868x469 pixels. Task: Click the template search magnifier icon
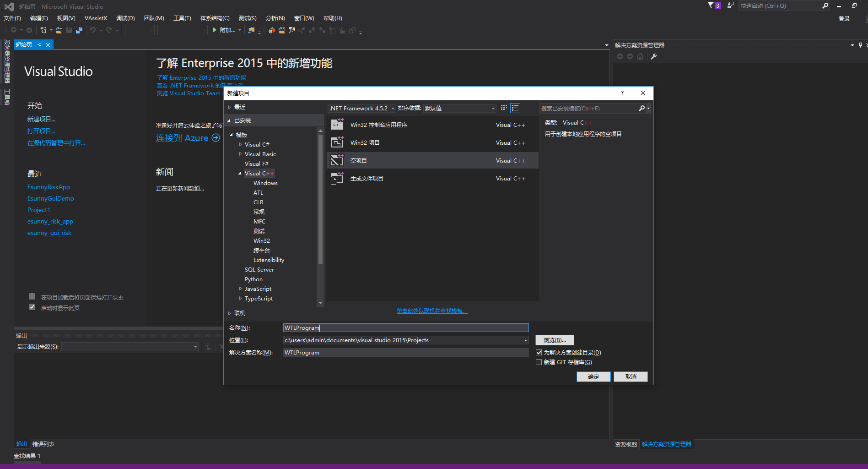[x=642, y=108]
